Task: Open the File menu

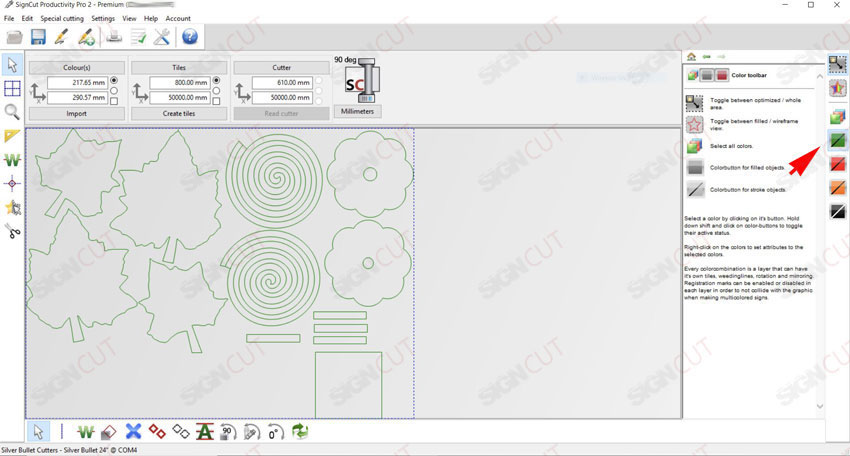Action: coord(9,18)
